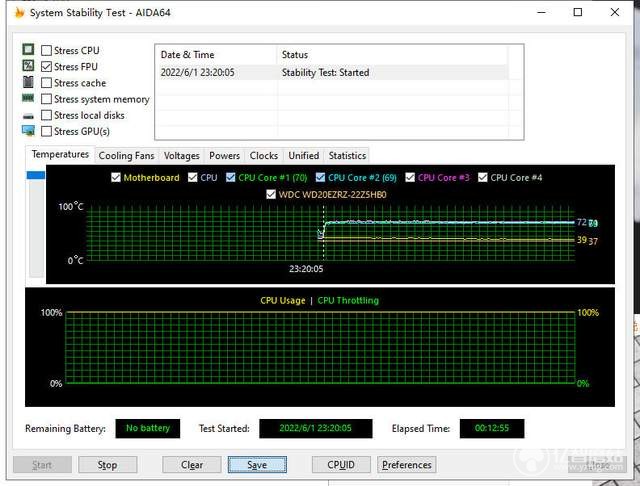Screen dimensions: 640x486
Task: Open the CPUID window
Action: tap(341, 465)
